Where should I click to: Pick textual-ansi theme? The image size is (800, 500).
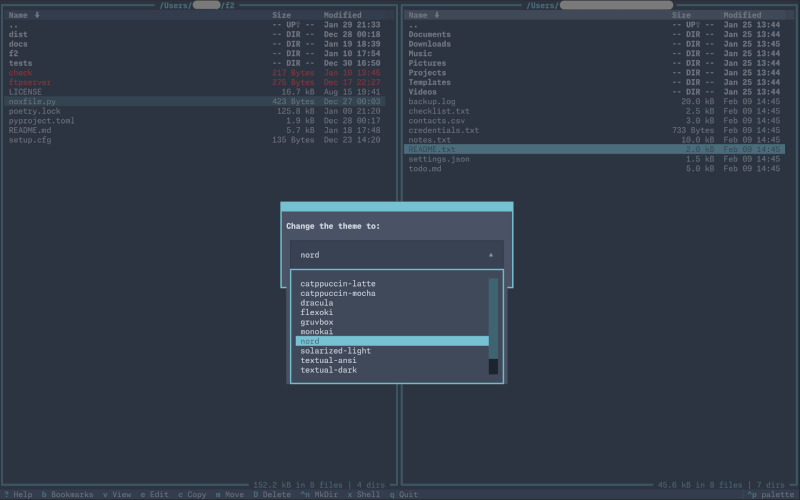392,360
